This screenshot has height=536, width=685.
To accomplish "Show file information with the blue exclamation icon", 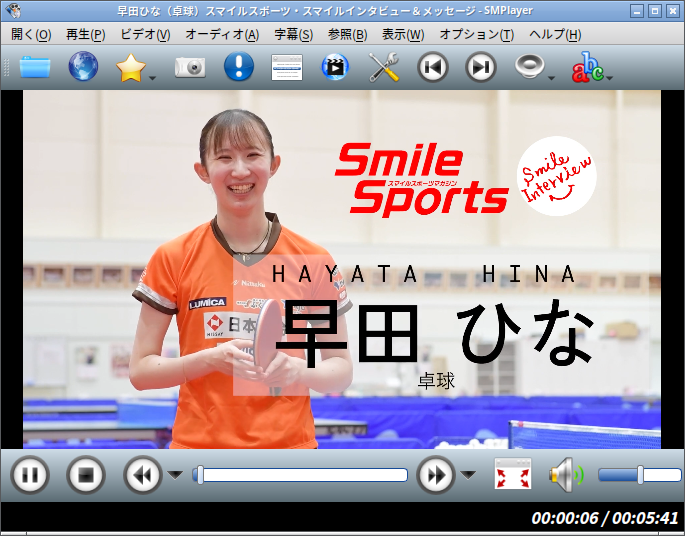I will 239,66.
